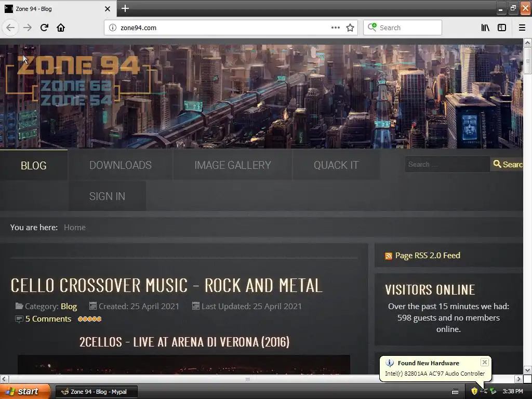This screenshot has height=399, width=532.
Task: Click the vertical scrollbar down arrow
Action: point(527,370)
